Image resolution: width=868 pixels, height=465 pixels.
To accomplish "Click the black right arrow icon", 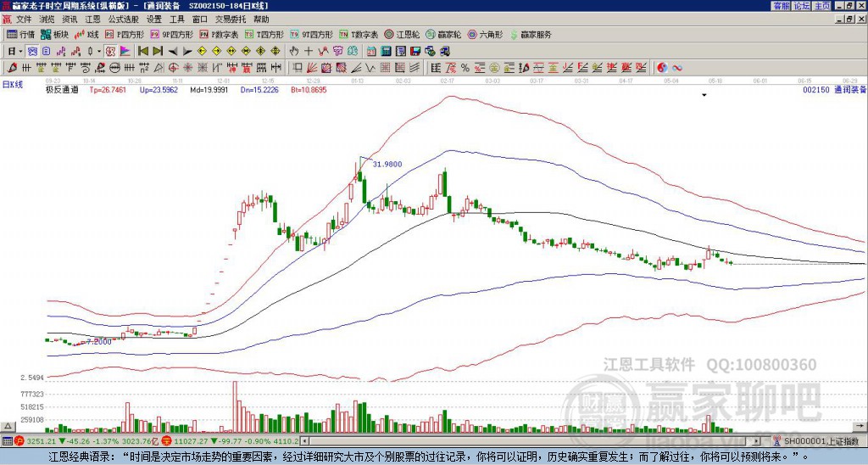I will point(187,52).
